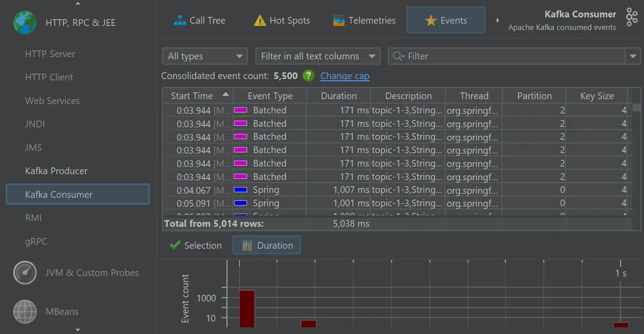
Task: Select the Events tab
Action: 445,20
